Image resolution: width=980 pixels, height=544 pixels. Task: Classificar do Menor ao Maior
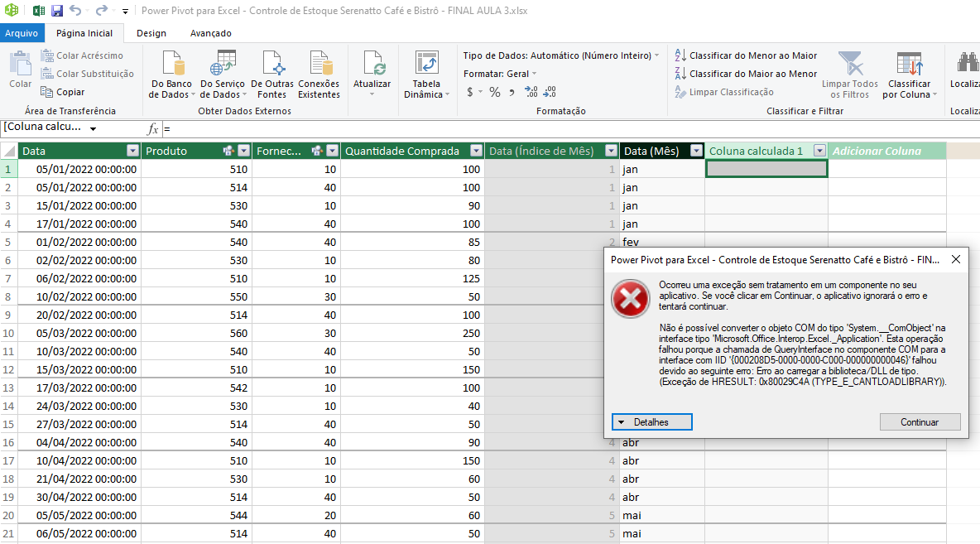coord(746,55)
